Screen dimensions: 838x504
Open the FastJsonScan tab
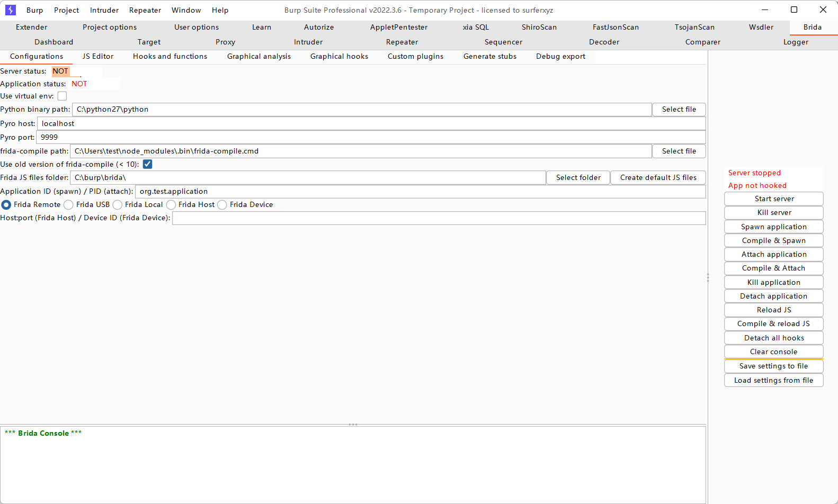coord(616,28)
